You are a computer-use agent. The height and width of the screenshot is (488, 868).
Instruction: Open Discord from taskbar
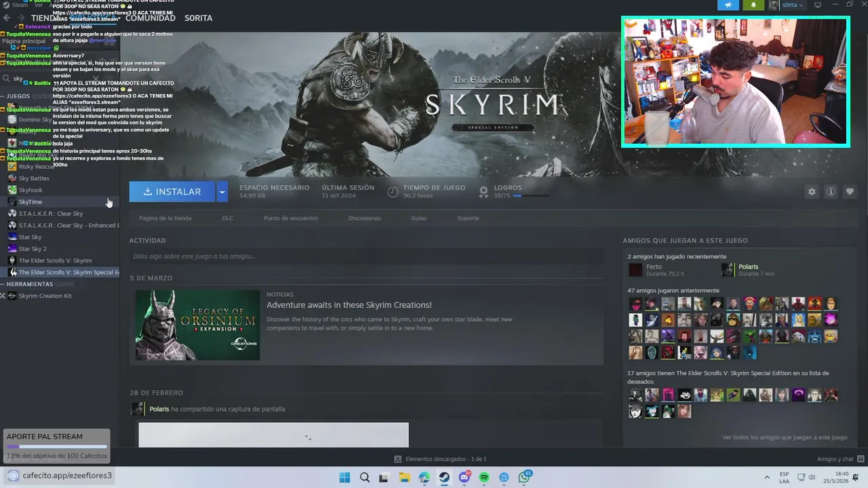click(465, 477)
